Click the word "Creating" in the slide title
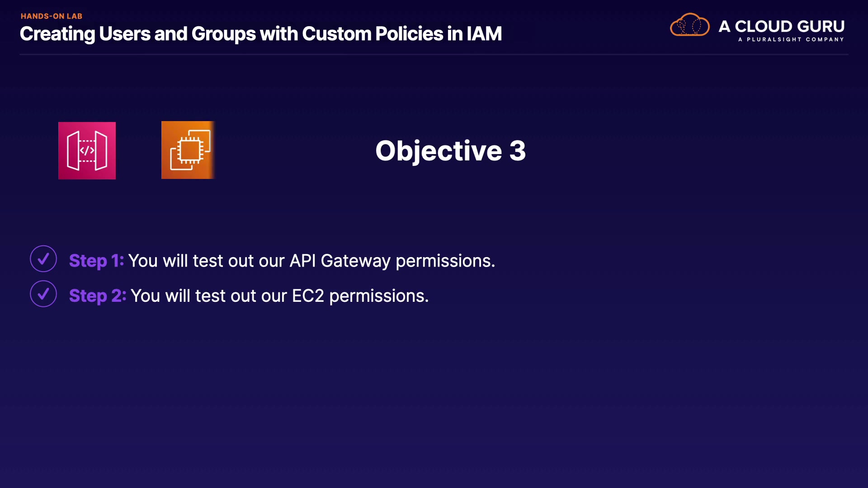 pyautogui.click(x=57, y=34)
